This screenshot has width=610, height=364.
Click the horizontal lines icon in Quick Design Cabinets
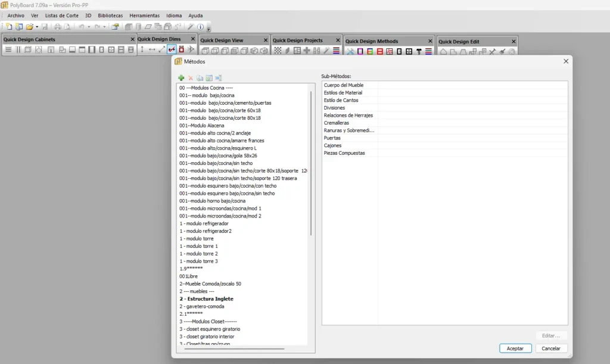tap(8, 50)
